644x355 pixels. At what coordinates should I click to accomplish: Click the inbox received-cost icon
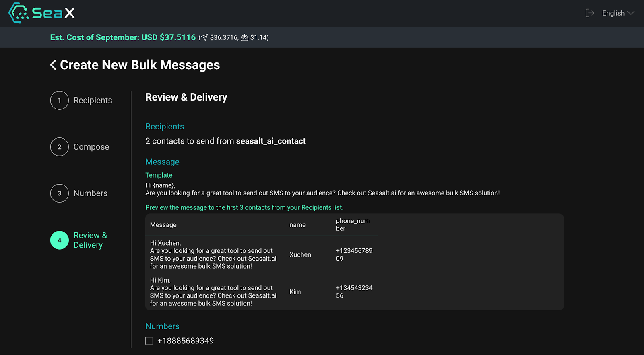(245, 37)
